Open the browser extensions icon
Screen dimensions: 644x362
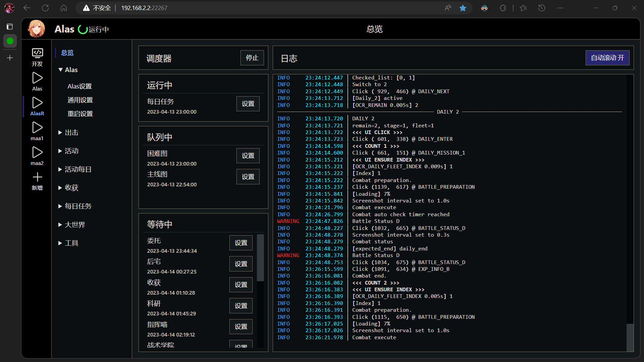(x=503, y=8)
